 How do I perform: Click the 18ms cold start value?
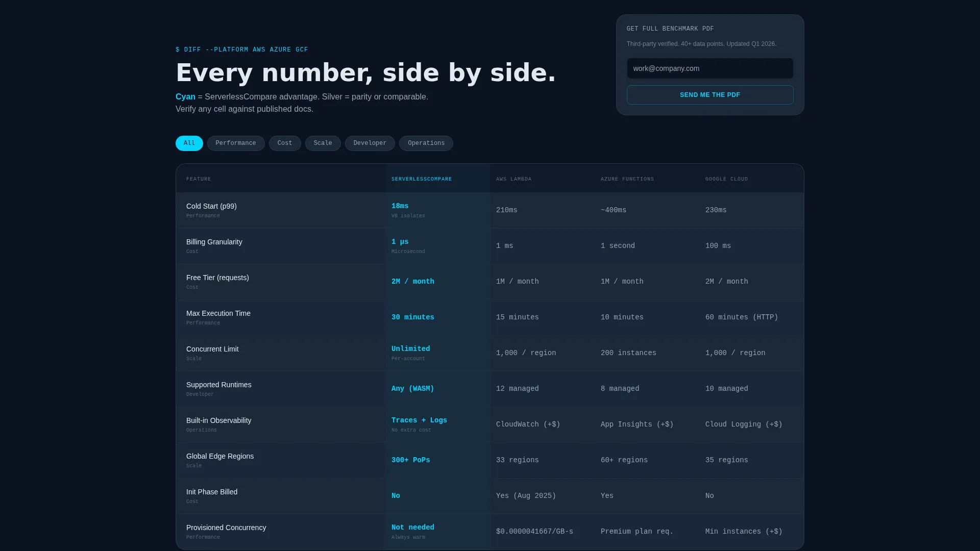[400, 206]
